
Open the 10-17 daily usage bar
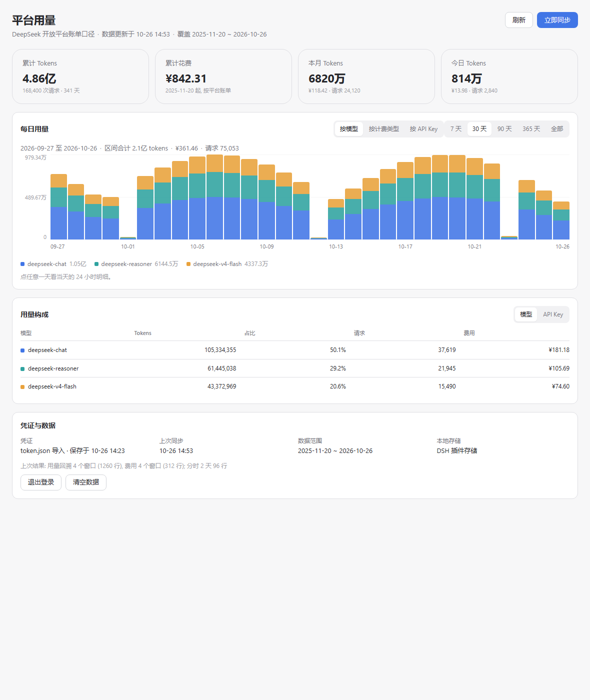(x=405, y=200)
